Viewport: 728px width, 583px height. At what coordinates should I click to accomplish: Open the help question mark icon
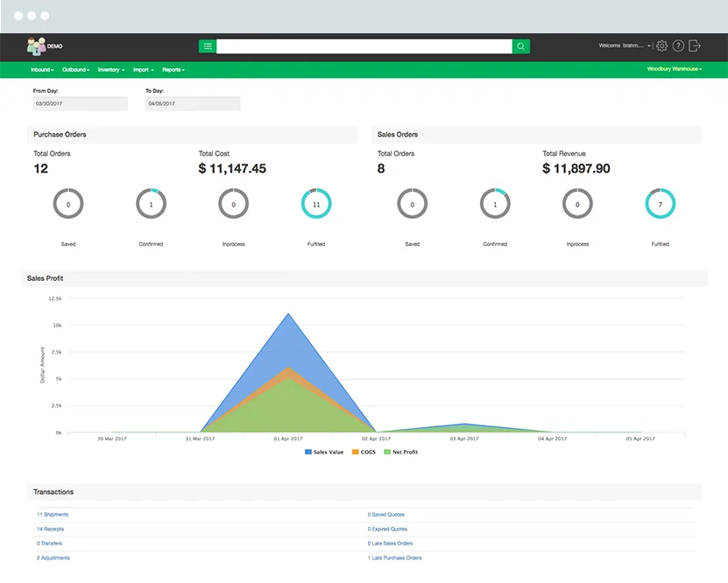point(678,46)
